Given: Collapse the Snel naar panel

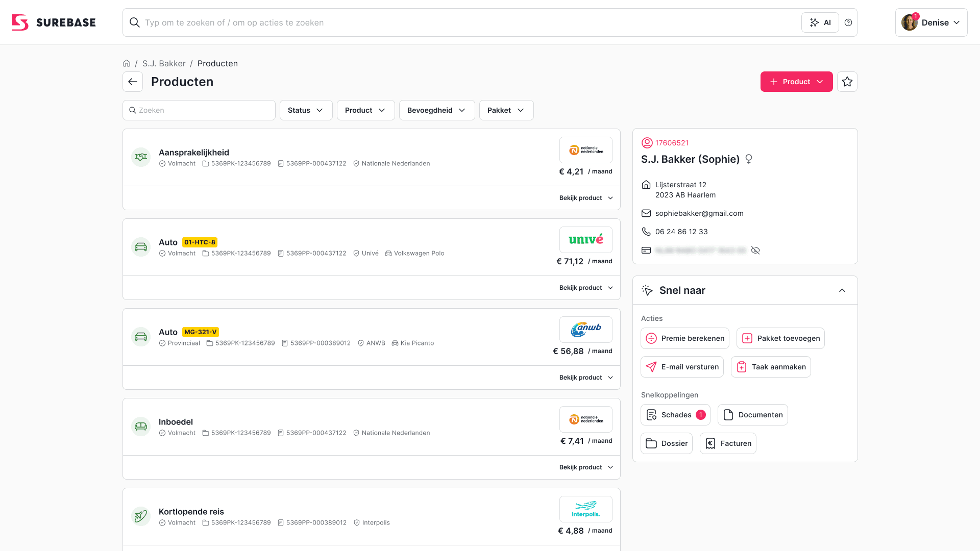Looking at the screenshot, I should click(842, 290).
